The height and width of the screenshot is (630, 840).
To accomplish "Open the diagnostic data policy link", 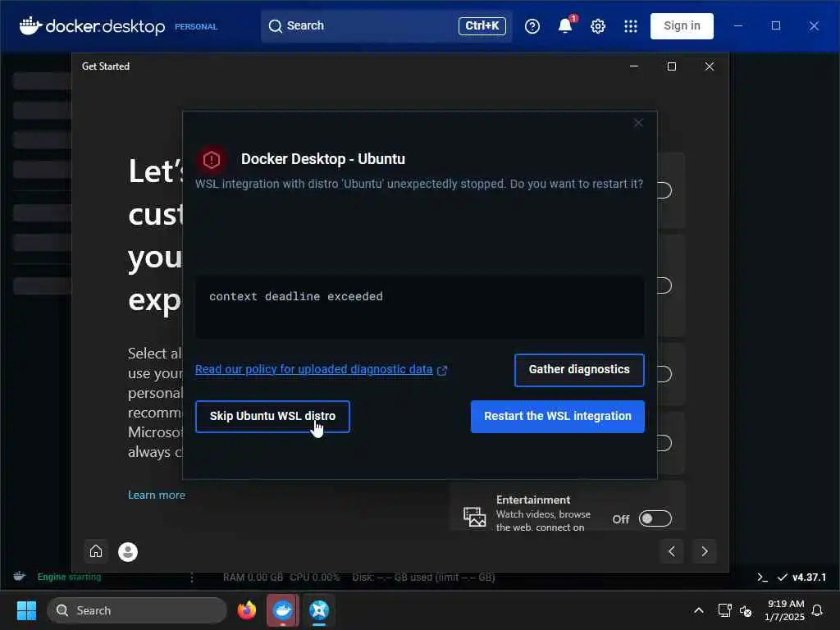I will (313, 369).
